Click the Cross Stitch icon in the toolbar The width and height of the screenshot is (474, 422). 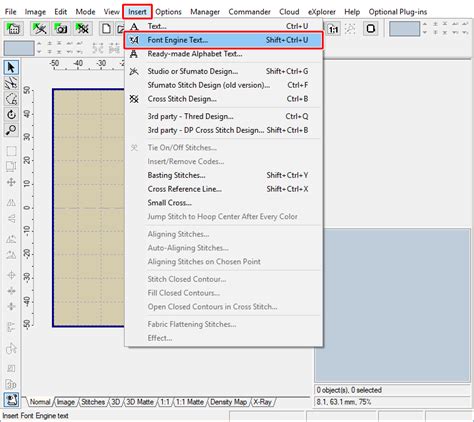(x=82, y=29)
